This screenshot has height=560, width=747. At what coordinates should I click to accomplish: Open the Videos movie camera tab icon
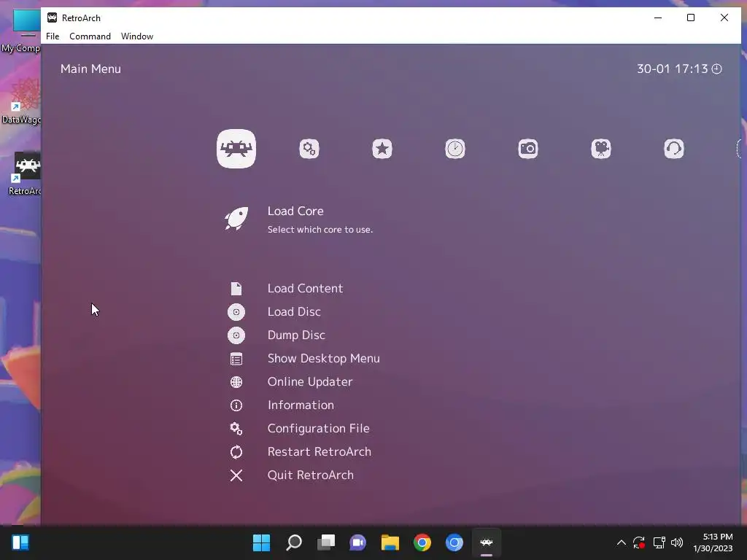pyautogui.click(x=601, y=149)
